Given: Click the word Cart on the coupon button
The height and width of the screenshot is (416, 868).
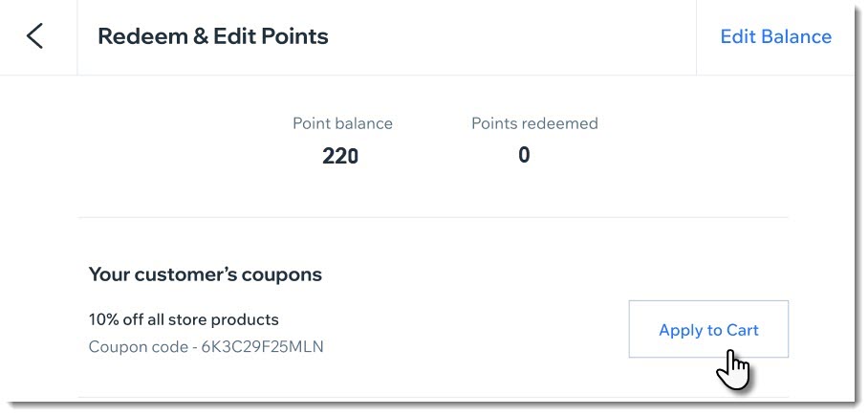Looking at the screenshot, I should 743,330.
